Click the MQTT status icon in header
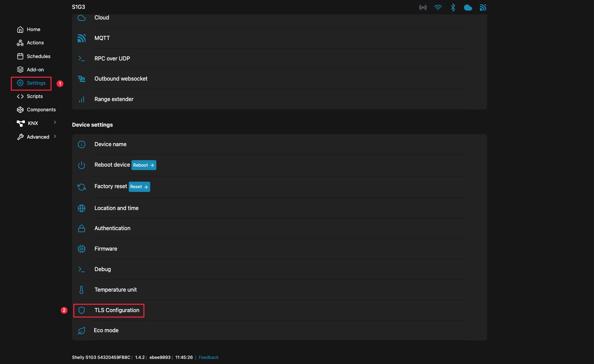 coord(483,8)
